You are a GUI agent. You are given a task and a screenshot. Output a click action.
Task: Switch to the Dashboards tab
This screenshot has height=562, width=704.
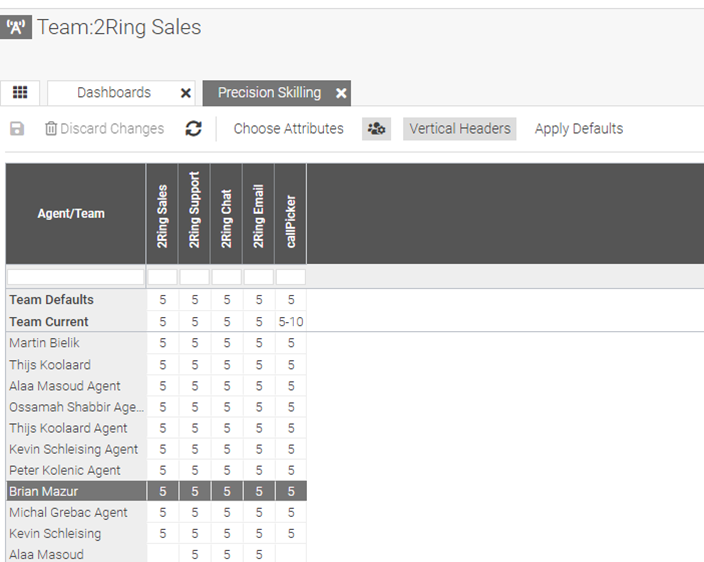[114, 93]
